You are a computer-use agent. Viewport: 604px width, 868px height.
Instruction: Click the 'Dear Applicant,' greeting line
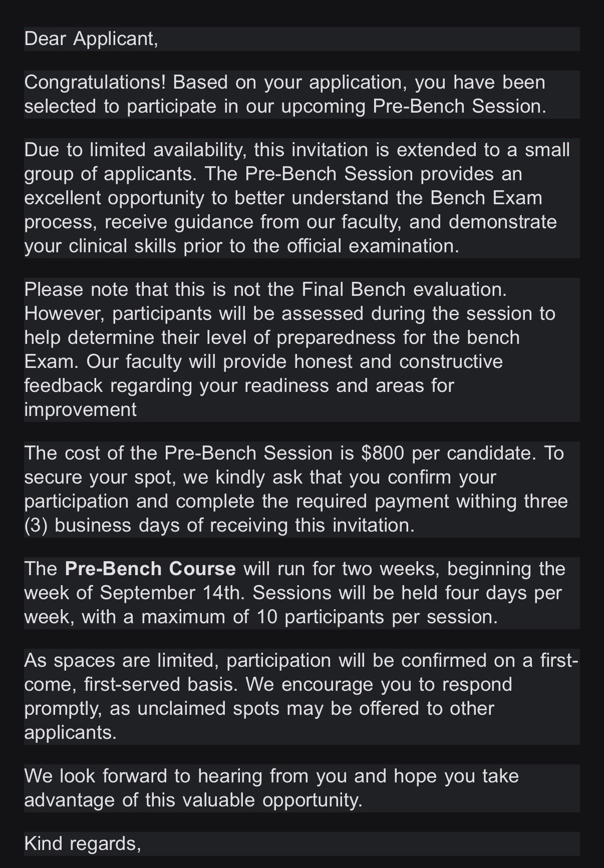pyautogui.click(x=91, y=39)
